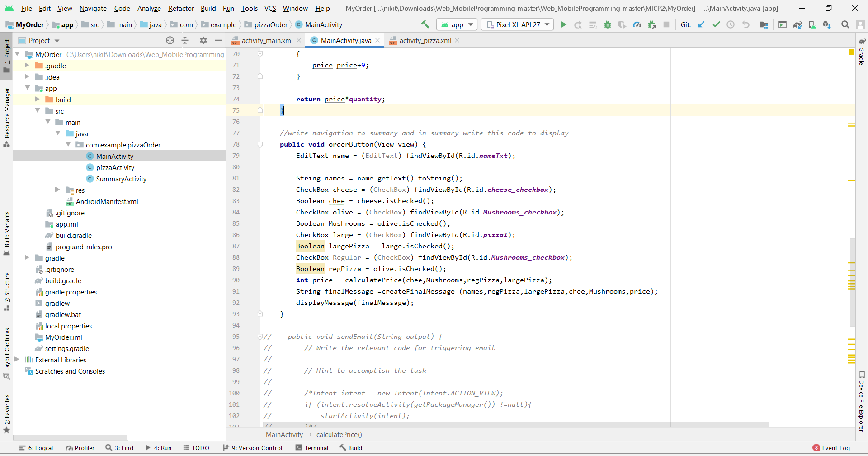Expand the .gradle folder node

click(27, 65)
